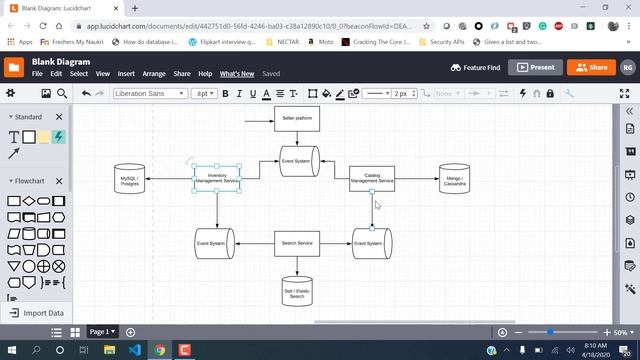Adjust the zoom slider handle
Image resolution: width=640 pixels, height=360 pixels.
[x=550, y=332]
